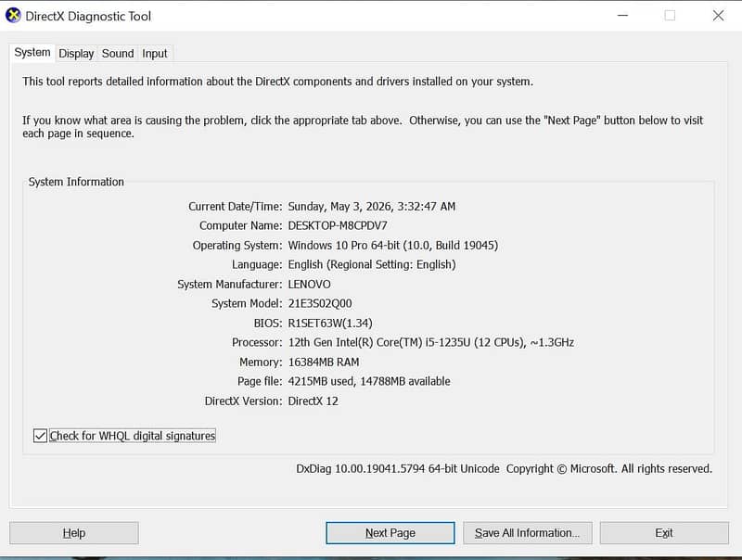Select the Current Date/Time value text
Image resolution: width=742 pixels, height=560 pixels.
tap(372, 207)
